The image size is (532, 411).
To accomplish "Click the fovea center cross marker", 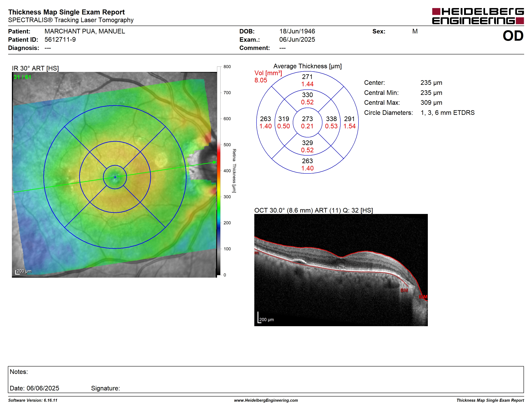I will tap(115, 177).
